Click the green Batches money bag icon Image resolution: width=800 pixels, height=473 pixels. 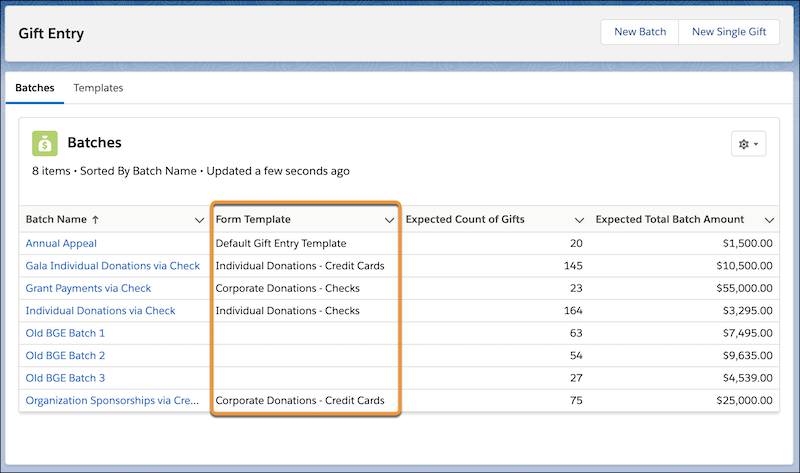pos(45,144)
